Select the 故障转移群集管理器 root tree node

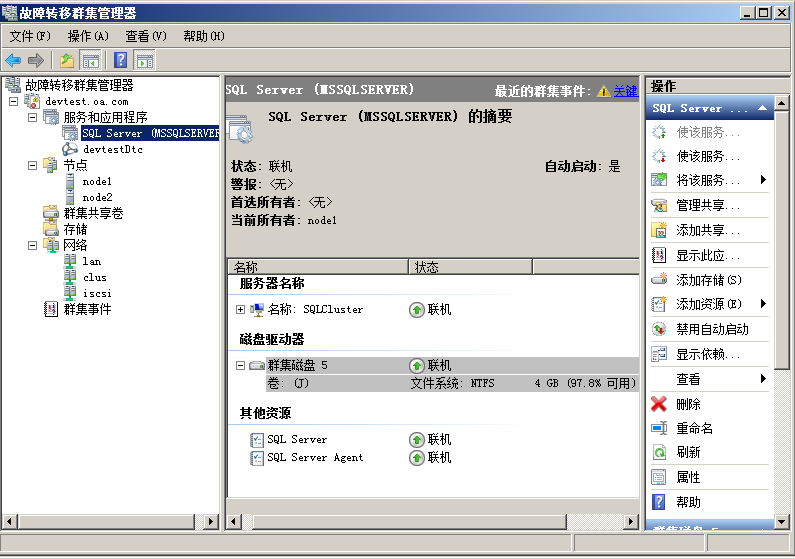point(79,85)
